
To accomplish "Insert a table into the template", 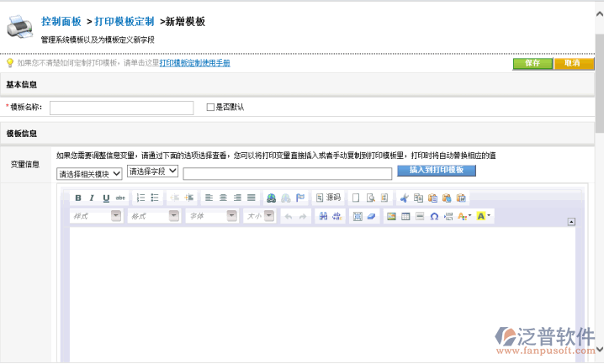I will 405,216.
